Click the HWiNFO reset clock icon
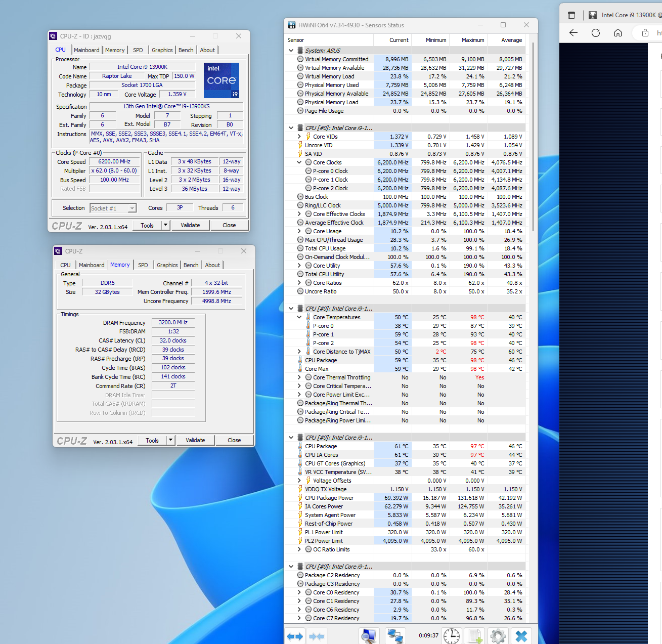This screenshot has width=662, height=644. (x=452, y=636)
